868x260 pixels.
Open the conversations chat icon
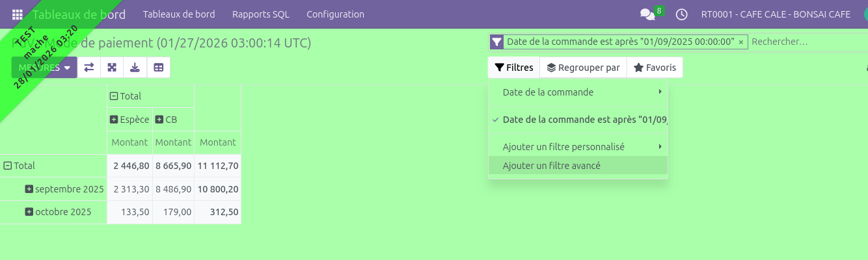pyautogui.click(x=647, y=14)
